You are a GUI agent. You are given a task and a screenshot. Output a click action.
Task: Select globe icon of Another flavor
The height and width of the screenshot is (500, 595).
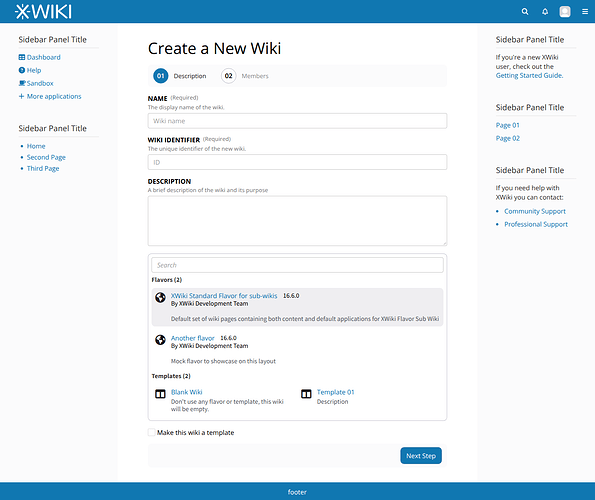pos(160,340)
